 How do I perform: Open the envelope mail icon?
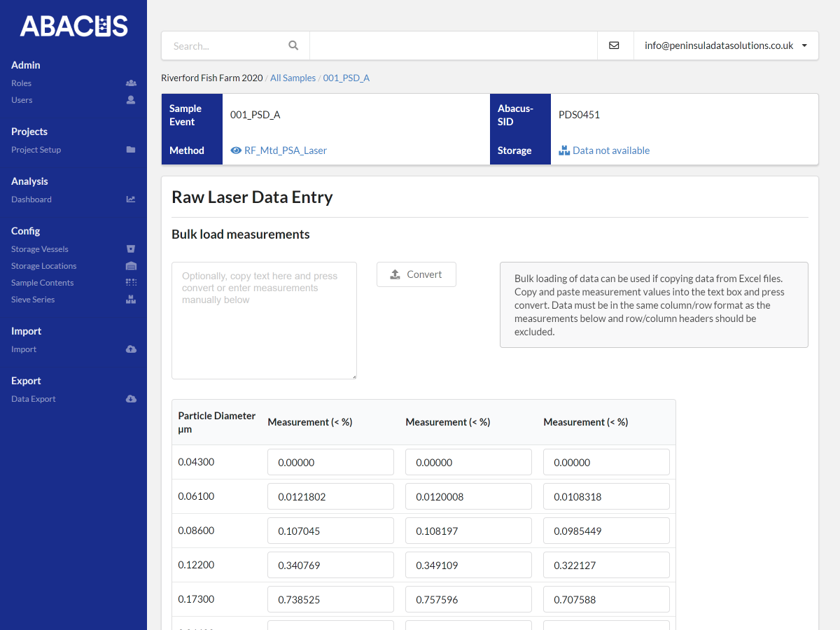click(615, 45)
